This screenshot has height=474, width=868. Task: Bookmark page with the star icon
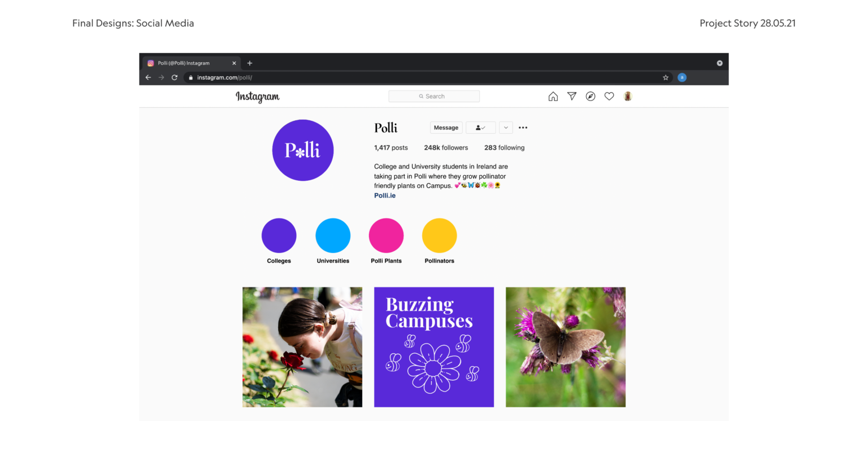(666, 77)
